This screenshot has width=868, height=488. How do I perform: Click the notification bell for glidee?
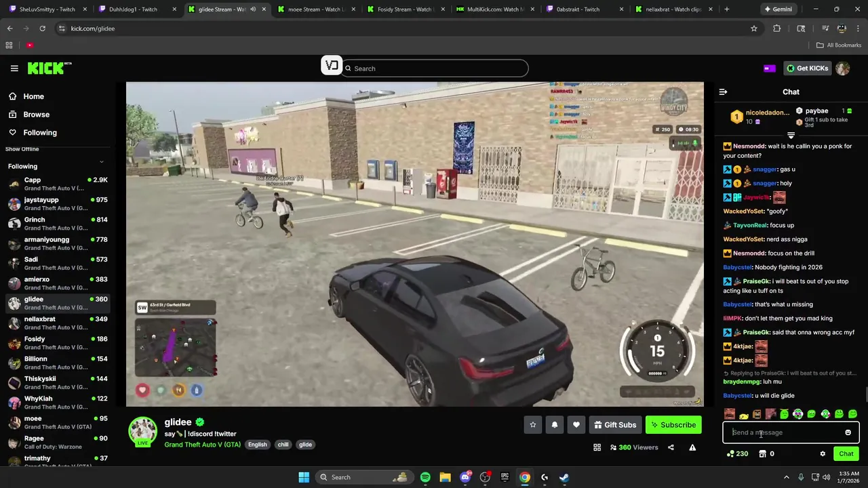pyautogui.click(x=555, y=425)
